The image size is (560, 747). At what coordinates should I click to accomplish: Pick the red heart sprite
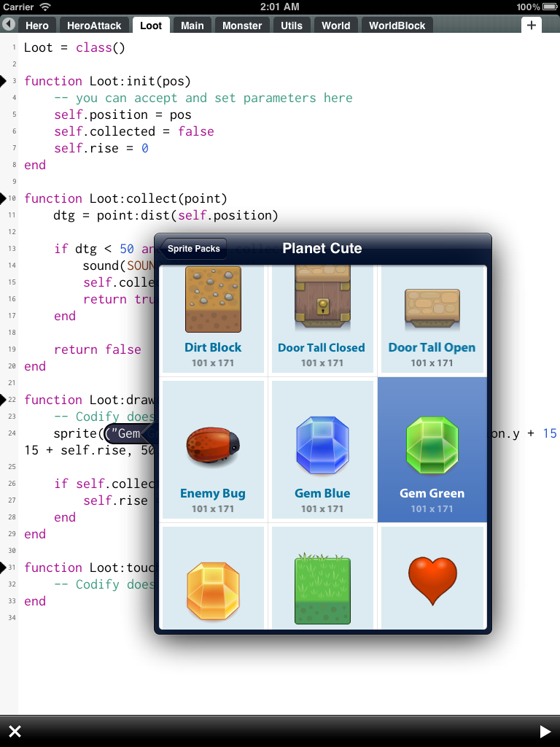(x=432, y=578)
